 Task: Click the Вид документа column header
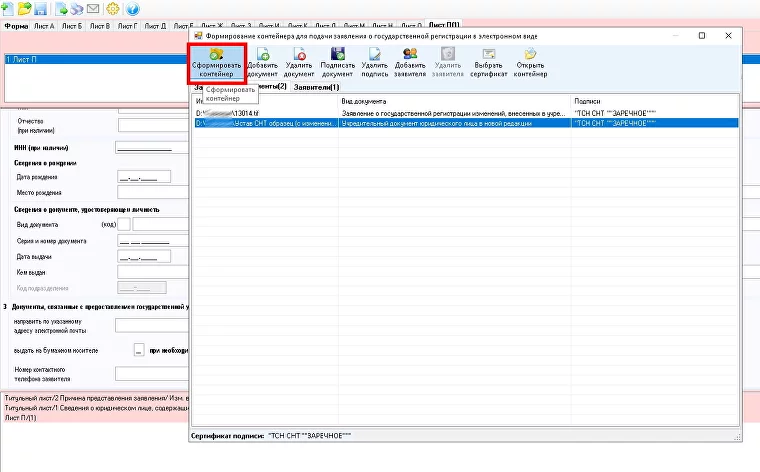click(x=454, y=101)
